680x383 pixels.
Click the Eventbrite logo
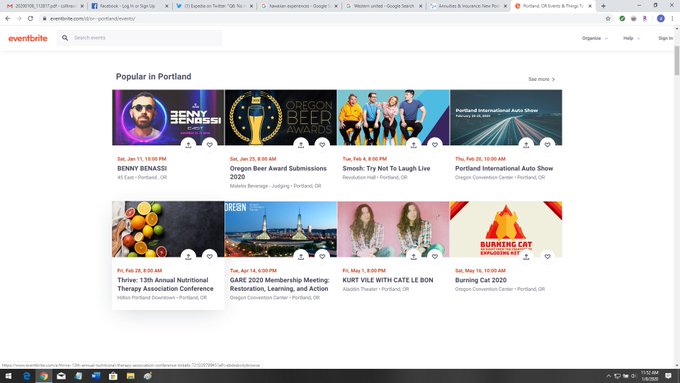coord(28,38)
